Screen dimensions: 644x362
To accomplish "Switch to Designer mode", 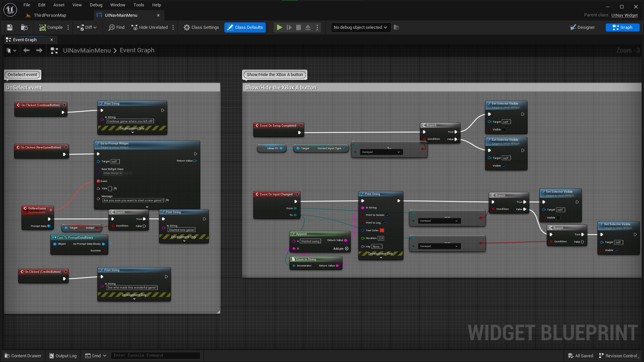I will [582, 27].
